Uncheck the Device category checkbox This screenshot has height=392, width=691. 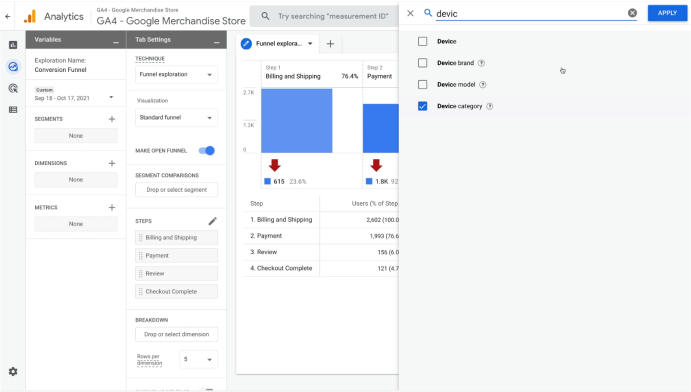423,106
